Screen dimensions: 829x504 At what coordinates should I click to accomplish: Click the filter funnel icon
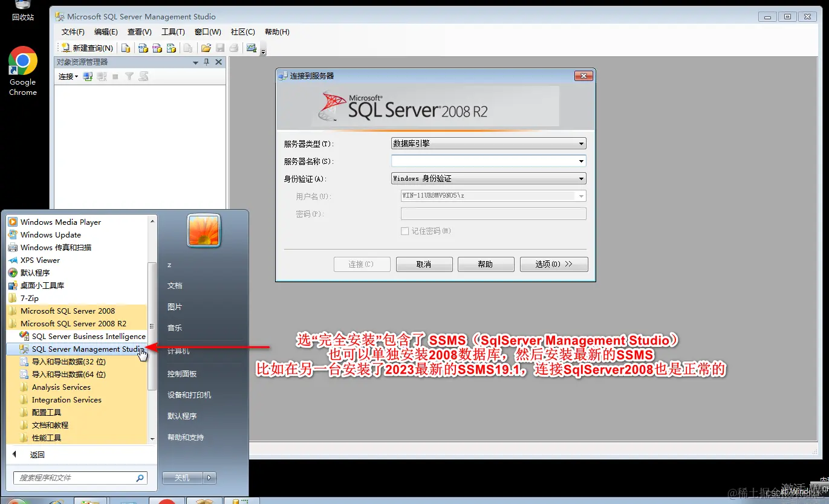pyautogui.click(x=129, y=76)
